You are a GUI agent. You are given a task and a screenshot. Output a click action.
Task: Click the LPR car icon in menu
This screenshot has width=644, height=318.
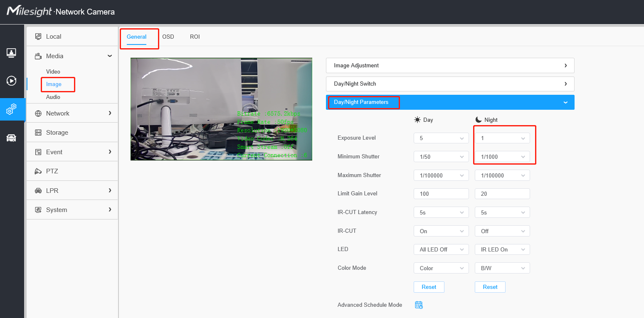pyautogui.click(x=38, y=191)
